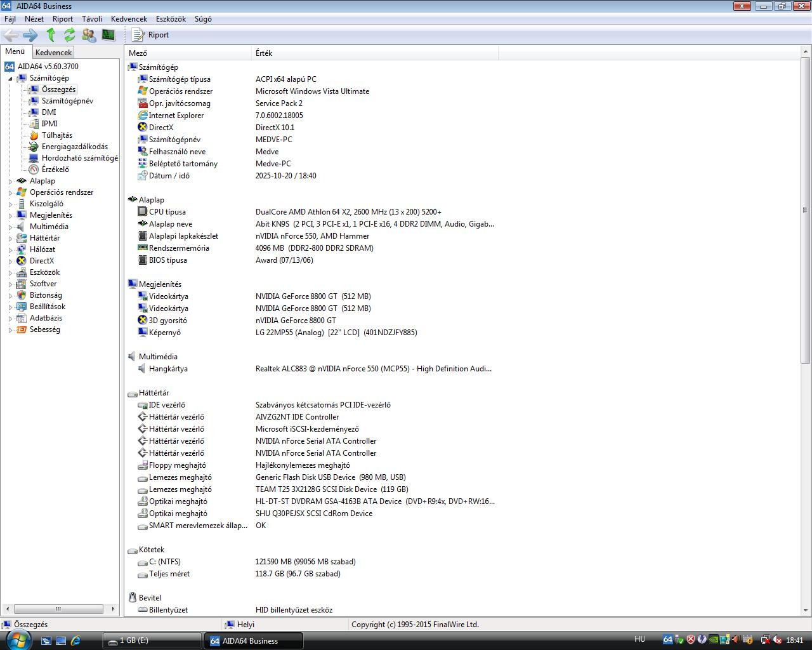Switch to the Menü tab
The height and width of the screenshot is (650, 812).
coord(15,51)
